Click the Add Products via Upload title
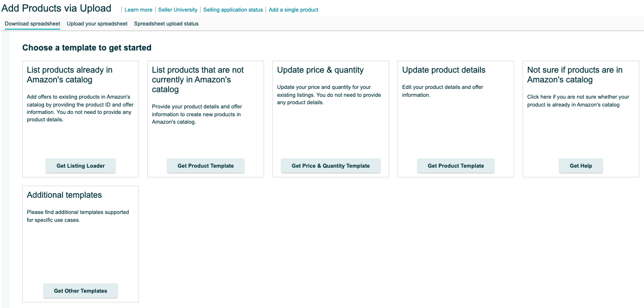 [57, 8]
